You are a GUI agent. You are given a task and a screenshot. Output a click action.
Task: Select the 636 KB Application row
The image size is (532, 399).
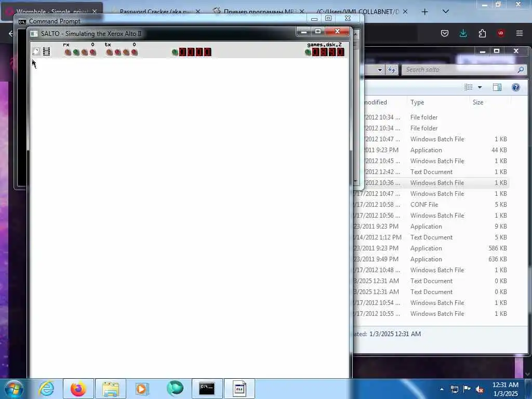coord(431,259)
